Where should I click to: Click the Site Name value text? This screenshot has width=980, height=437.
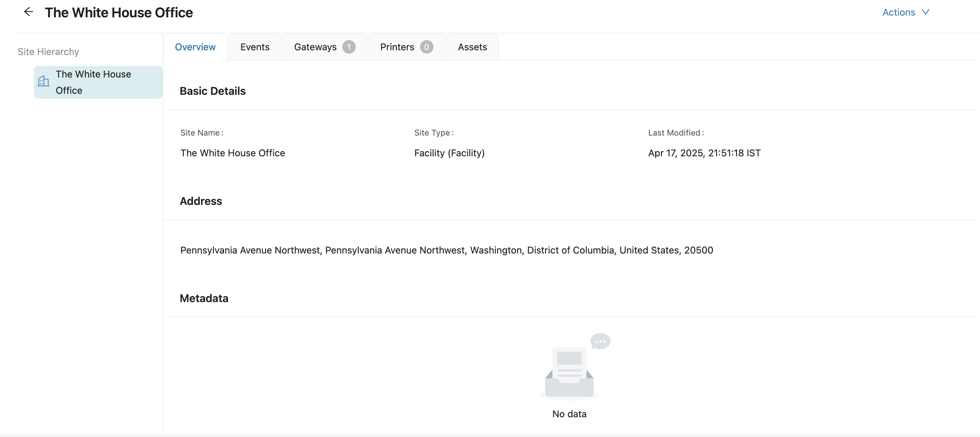click(x=232, y=153)
